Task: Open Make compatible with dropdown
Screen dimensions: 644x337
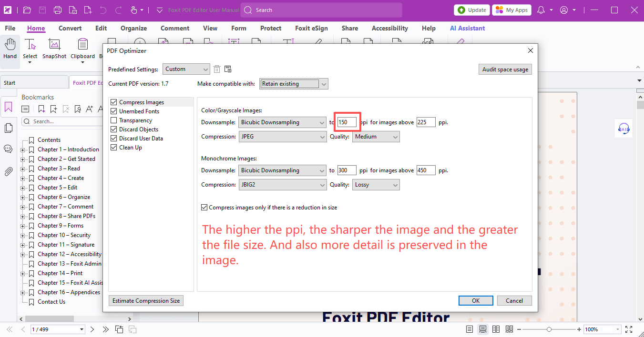Action: (x=294, y=84)
